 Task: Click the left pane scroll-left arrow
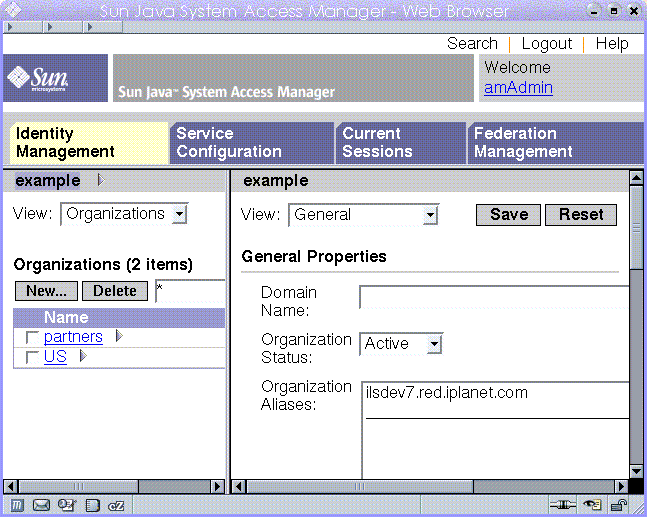coord(11,486)
